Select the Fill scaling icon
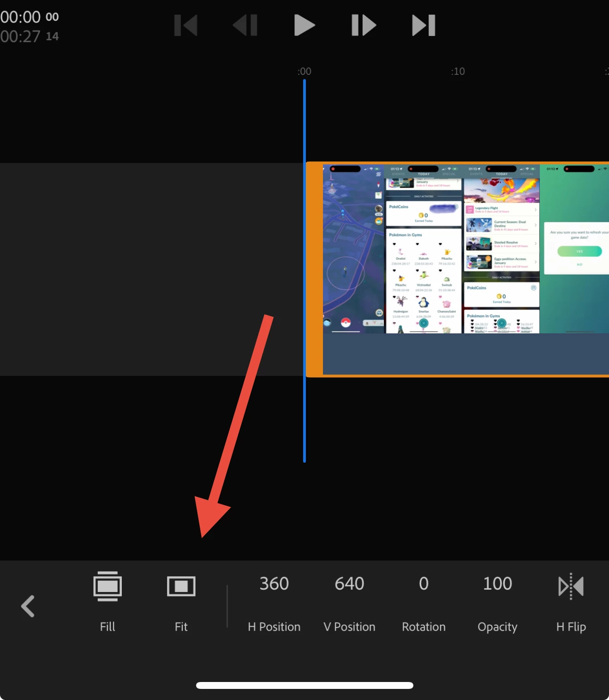This screenshot has width=609, height=700. (x=107, y=586)
